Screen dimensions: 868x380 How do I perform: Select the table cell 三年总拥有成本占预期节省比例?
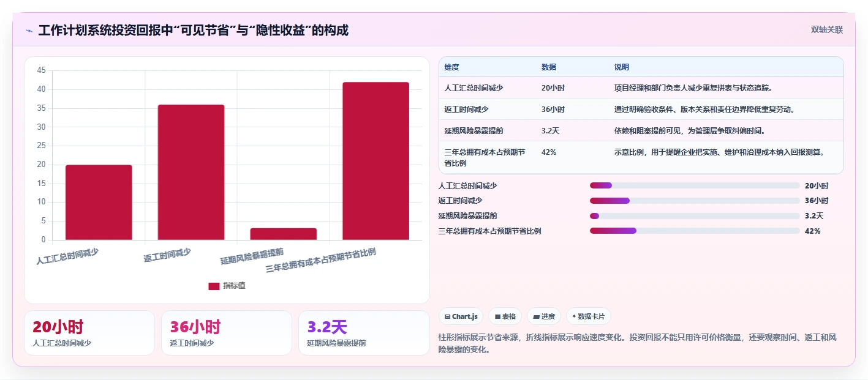[485, 158]
